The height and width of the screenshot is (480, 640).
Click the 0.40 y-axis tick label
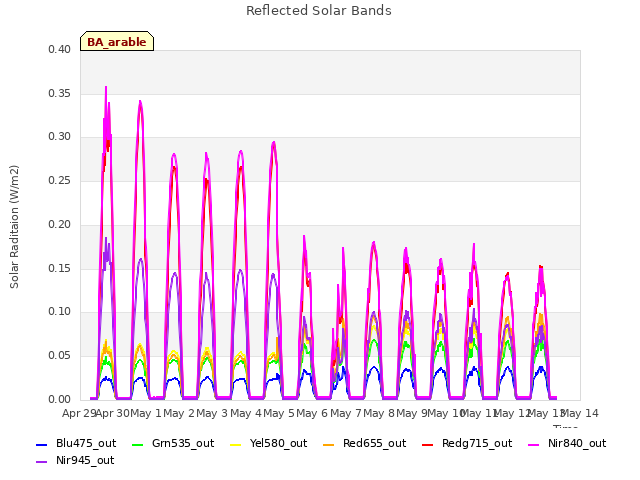60,49
